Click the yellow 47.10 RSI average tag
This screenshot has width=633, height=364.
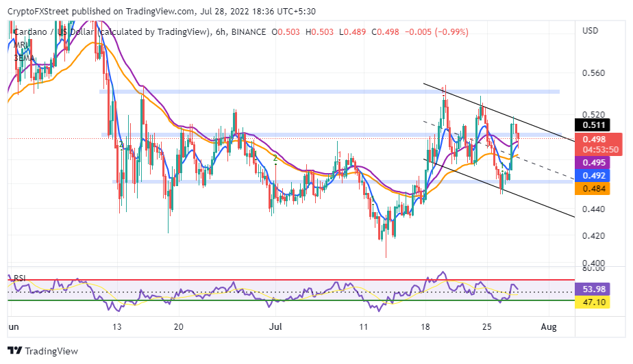click(592, 302)
